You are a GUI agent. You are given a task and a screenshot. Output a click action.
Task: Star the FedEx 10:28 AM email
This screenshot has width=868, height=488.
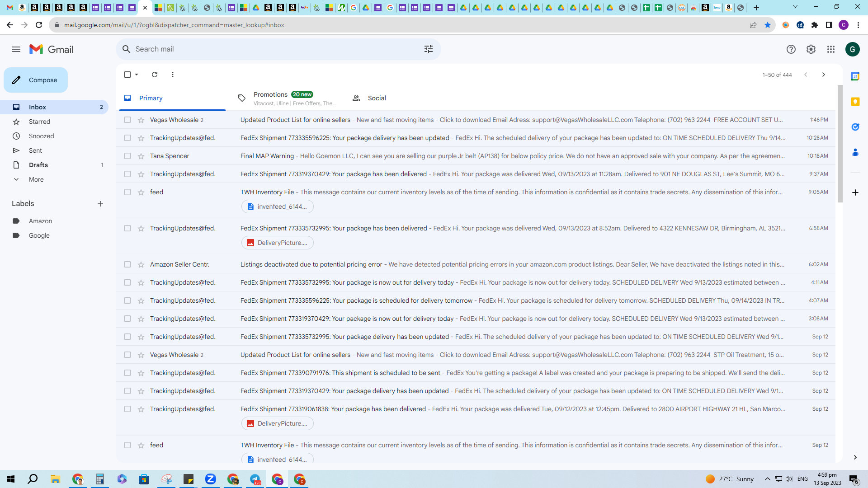coord(141,138)
